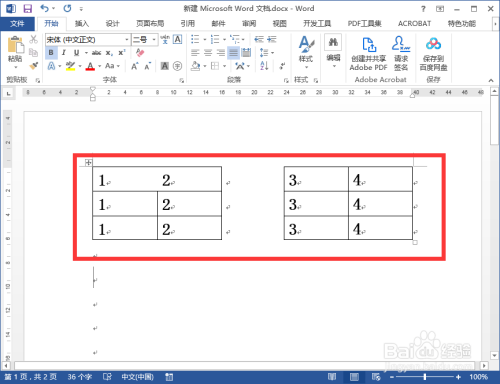
Task: Click the Undo arrow icon
Action: click(44, 8)
